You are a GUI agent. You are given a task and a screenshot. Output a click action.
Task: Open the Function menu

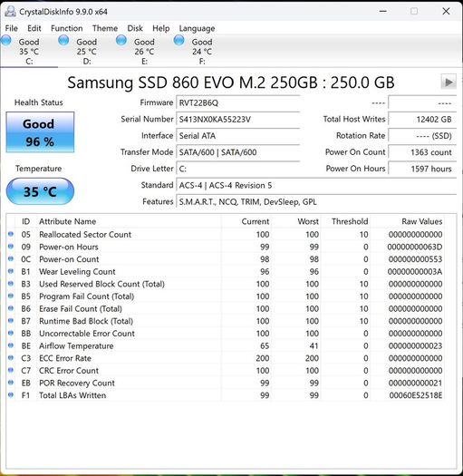coord(66,28)
